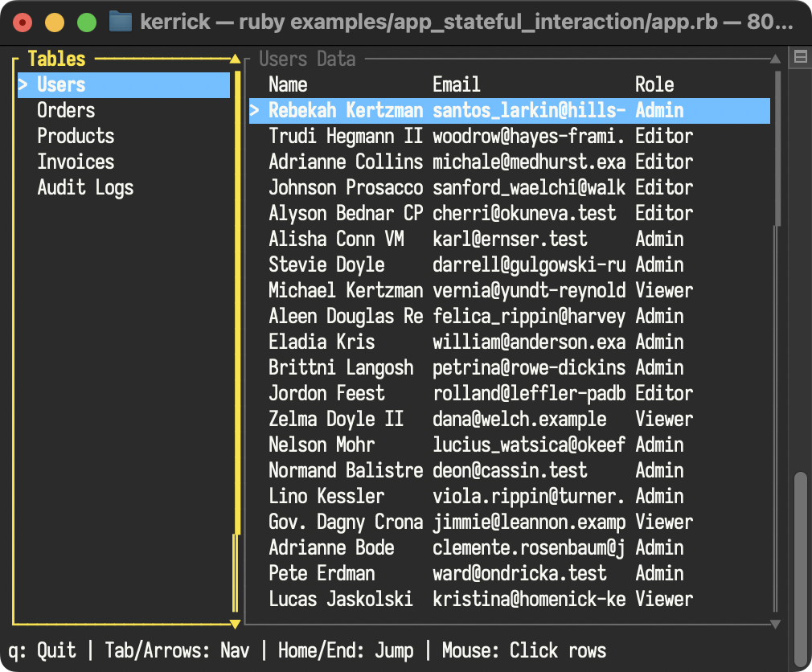Click the 'Tab/Arrows: Nav' status hint
Image resolution: width=812 pixels, height=672 pixels.
pos(177,651)
